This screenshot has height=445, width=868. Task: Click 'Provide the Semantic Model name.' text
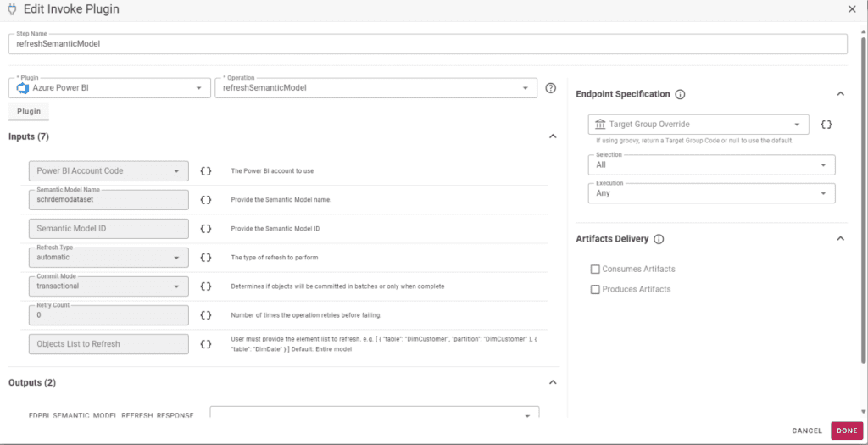coord(281,200)
